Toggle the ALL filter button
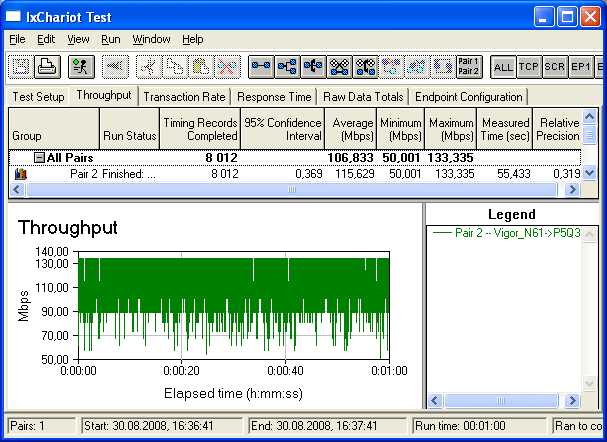 (503, 67)
